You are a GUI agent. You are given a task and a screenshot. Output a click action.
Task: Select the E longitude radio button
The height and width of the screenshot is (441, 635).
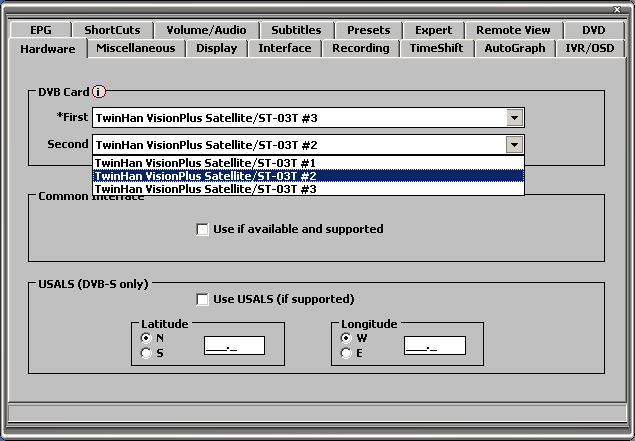click(x=346, y=353)
